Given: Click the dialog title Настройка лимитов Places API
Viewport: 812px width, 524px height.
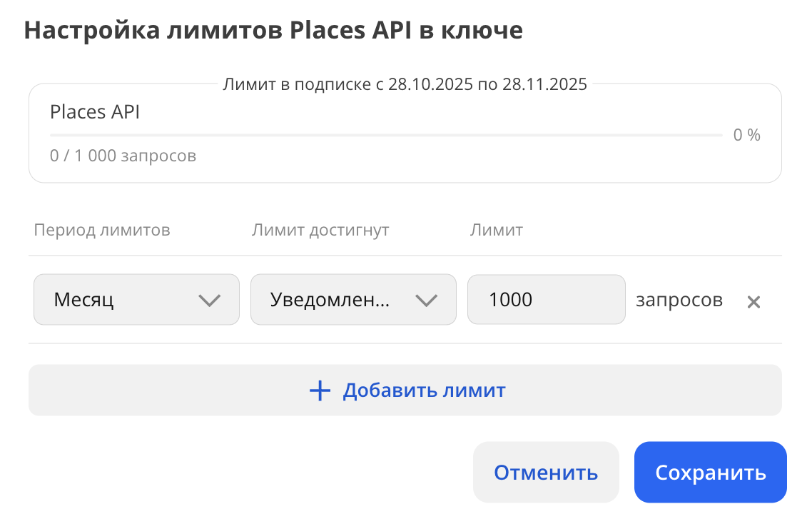Looking at the screenshot, I should pos(273,30).
